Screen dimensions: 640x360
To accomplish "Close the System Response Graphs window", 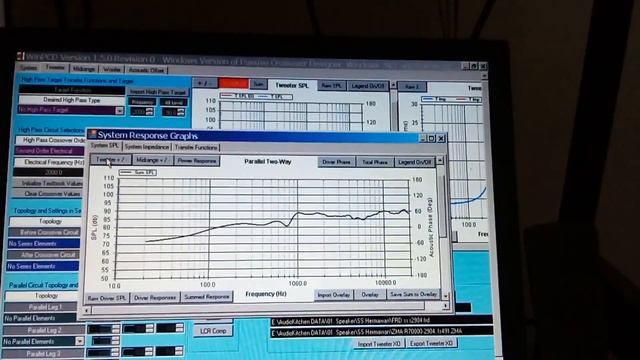I will [x=441, y=139].
